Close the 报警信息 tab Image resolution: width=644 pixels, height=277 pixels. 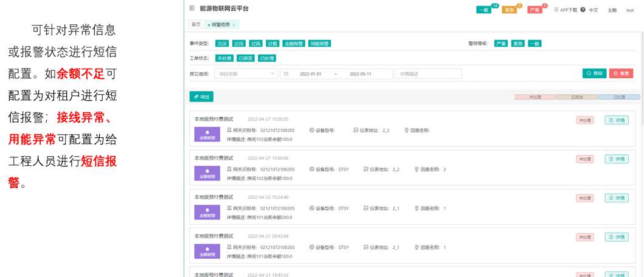coord(234,25)
